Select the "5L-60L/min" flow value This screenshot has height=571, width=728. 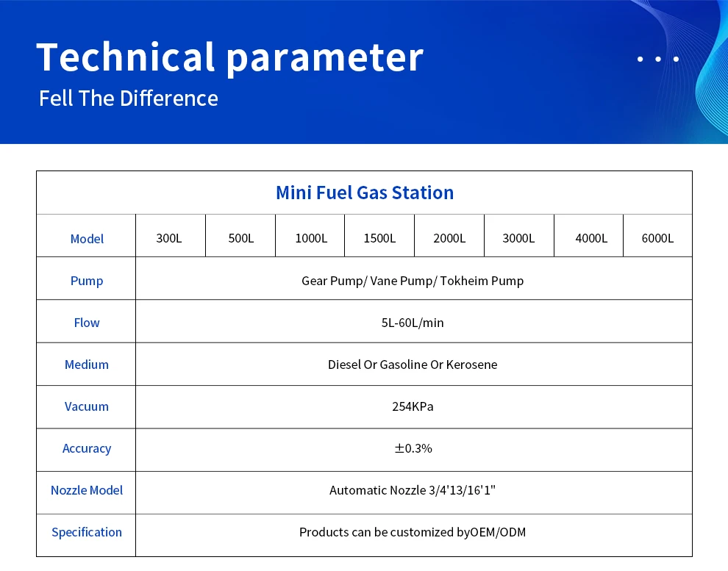[413, 323]
